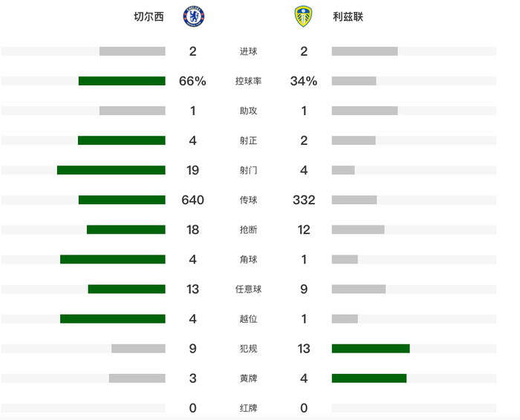Click Leeds' gray 34% possession bar

(354, 81)
